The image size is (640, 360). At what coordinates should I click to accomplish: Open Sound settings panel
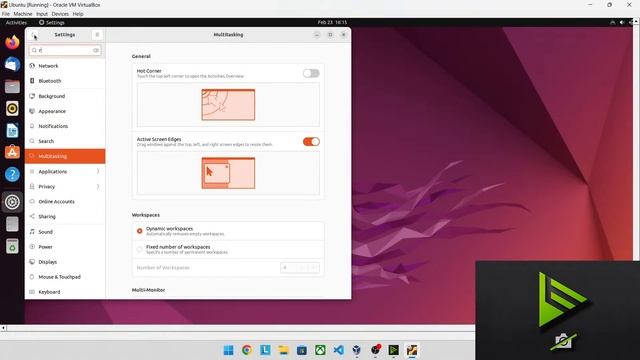click(x=65, y=232)
